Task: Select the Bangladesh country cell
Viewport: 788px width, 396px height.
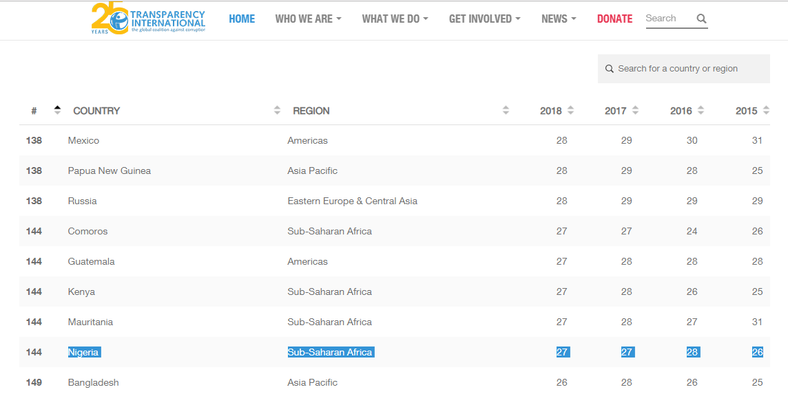Action: 93,382
